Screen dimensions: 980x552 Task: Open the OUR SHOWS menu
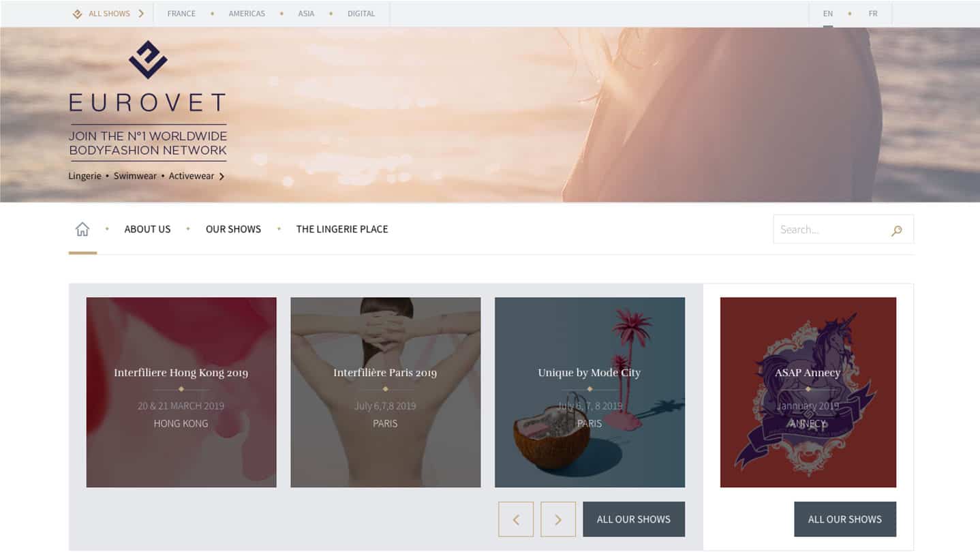233,229
